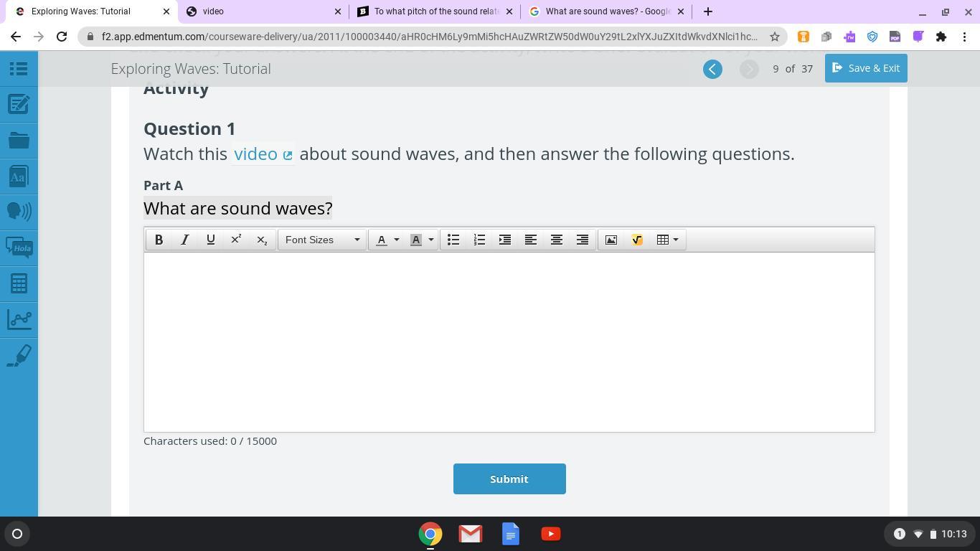Bookmark this page with the star
Image resolution: width=980 pixels, height=551 pixels.
click(775, 37)
